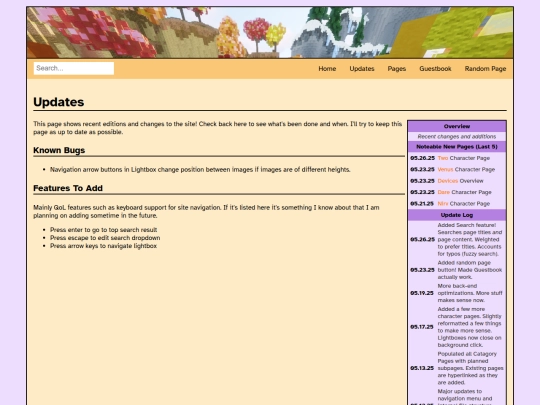Open the Pages nav link
The width and height of the screenshot is (540, 405).
tap(396, 69)
